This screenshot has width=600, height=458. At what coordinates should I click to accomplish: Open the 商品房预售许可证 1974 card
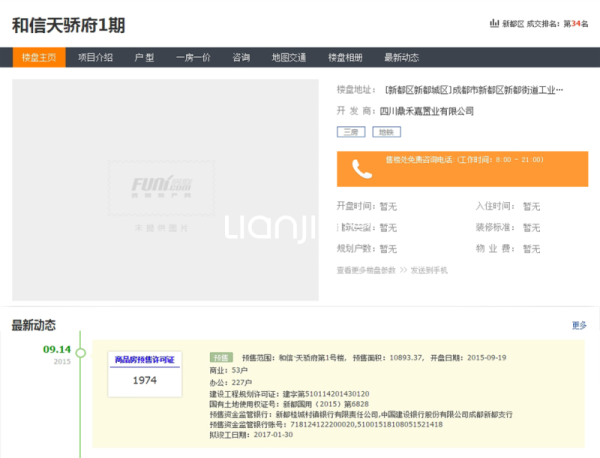(145, 372)
